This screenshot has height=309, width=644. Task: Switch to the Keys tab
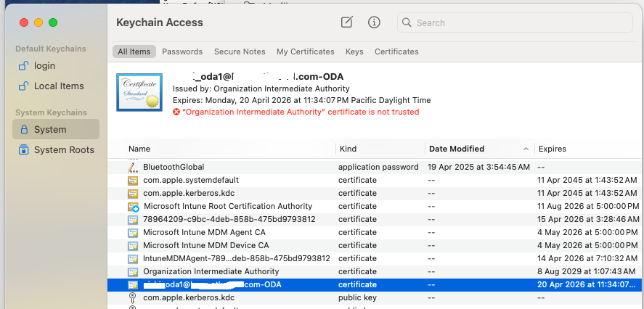click(354, 51)
